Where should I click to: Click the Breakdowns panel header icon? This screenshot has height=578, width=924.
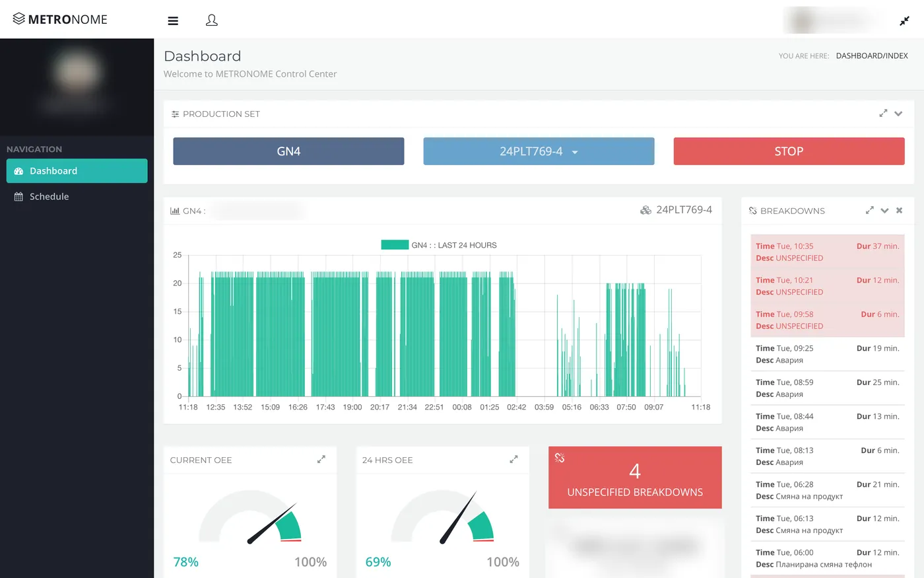pyautogui.click(x=753, y=211)
